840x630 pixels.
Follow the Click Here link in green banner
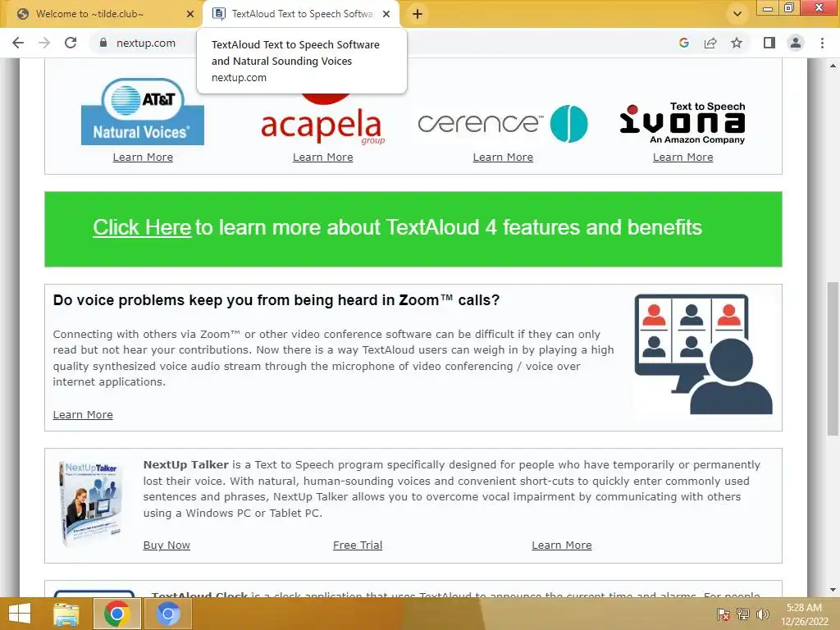pyautogui.click(x=142, y=227)
